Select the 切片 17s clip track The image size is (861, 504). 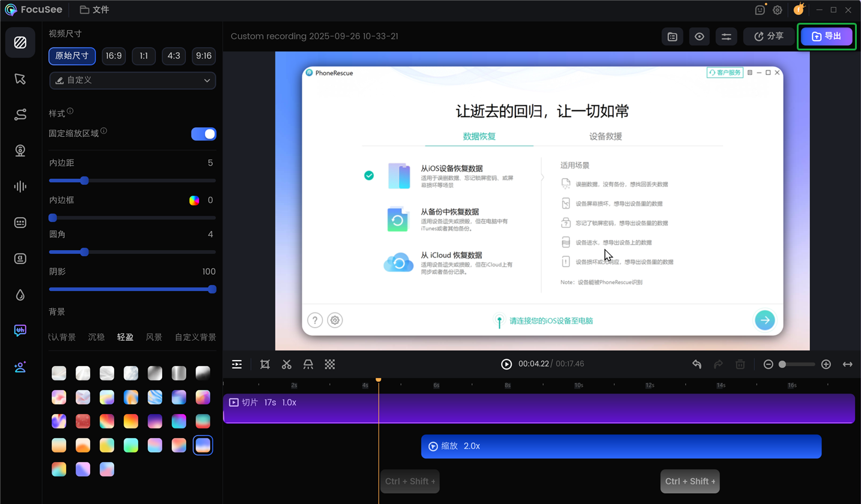[x=539, y=409]
